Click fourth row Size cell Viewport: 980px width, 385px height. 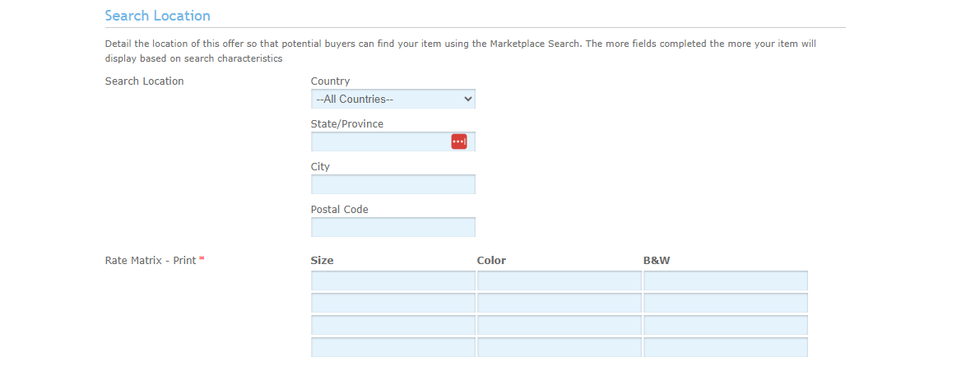coord(392,347)
